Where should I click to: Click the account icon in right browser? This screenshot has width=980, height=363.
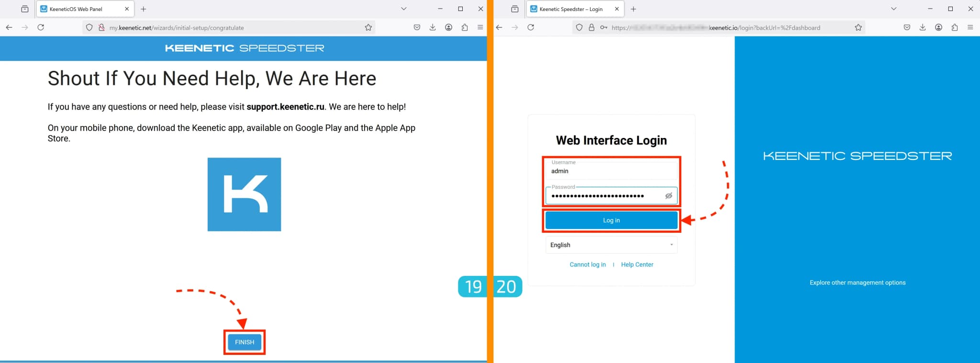tap(938, 27)
